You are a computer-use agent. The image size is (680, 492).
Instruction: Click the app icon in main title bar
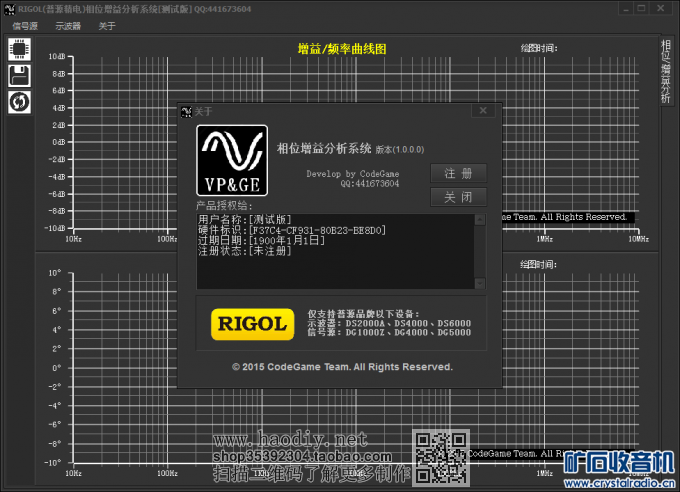point(9,8)
